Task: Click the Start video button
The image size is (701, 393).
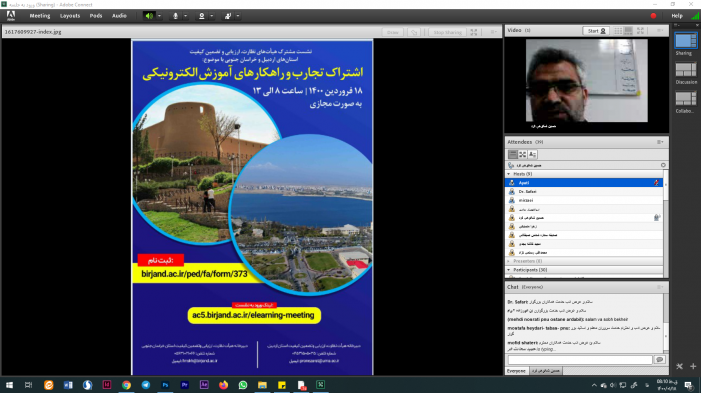Action: pos(596,31)
